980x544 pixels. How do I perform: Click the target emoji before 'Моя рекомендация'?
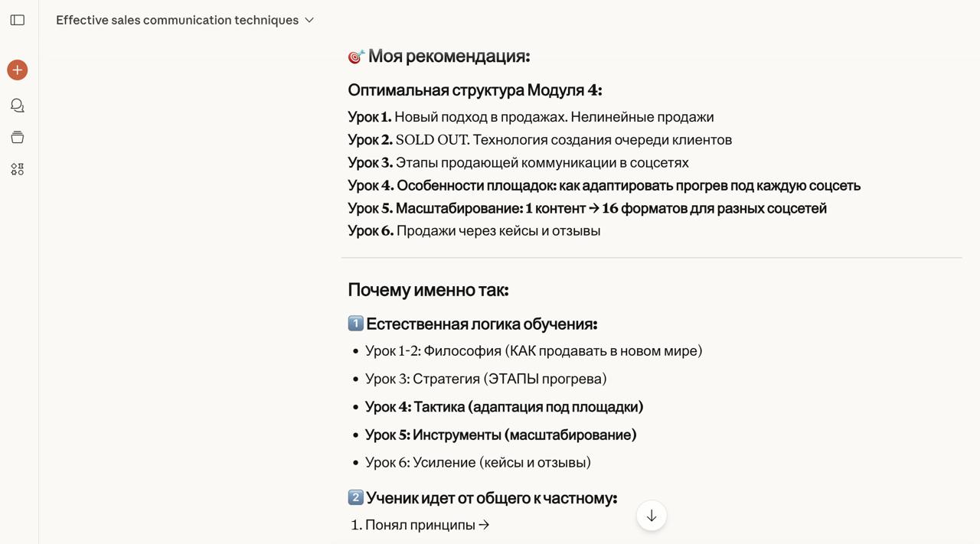pos(356,57)
